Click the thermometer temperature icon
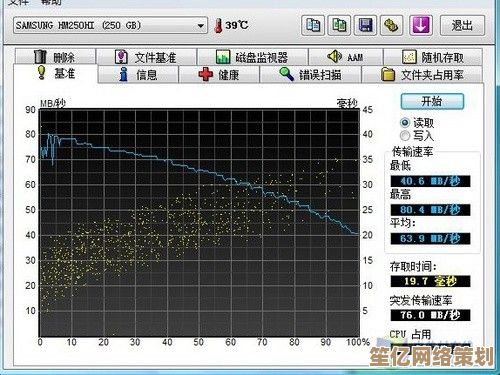This screenshot has width=500, height=375. (x=218, y=25)
